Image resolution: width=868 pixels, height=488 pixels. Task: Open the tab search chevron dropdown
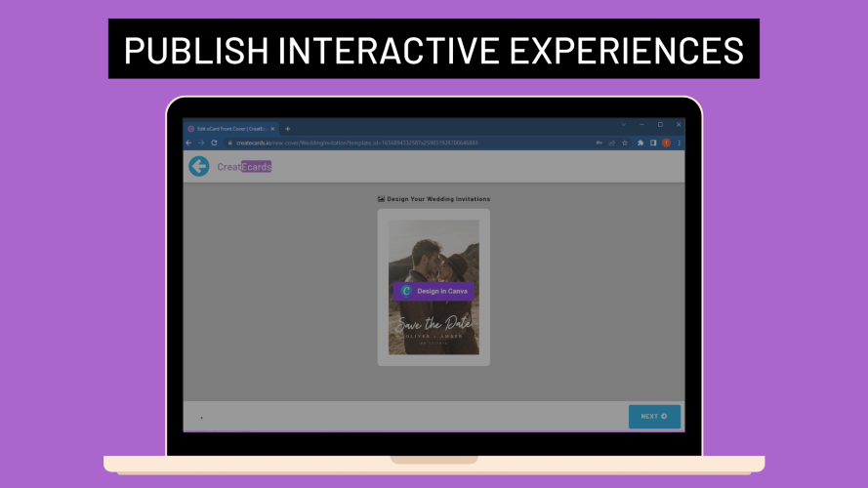point(623,125)
